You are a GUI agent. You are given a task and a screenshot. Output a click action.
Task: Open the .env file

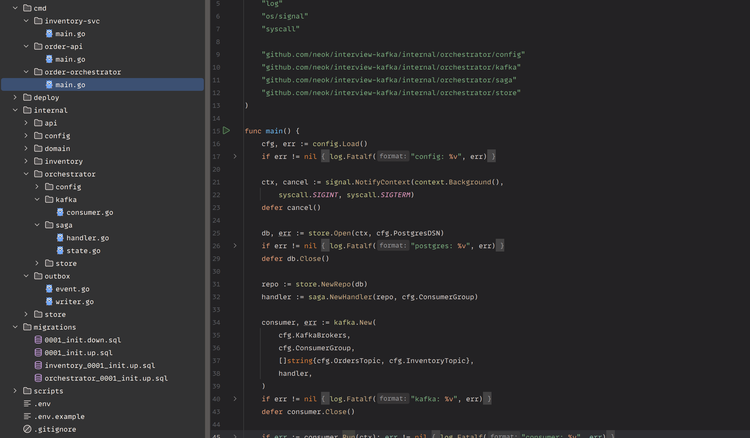[42, 404]
